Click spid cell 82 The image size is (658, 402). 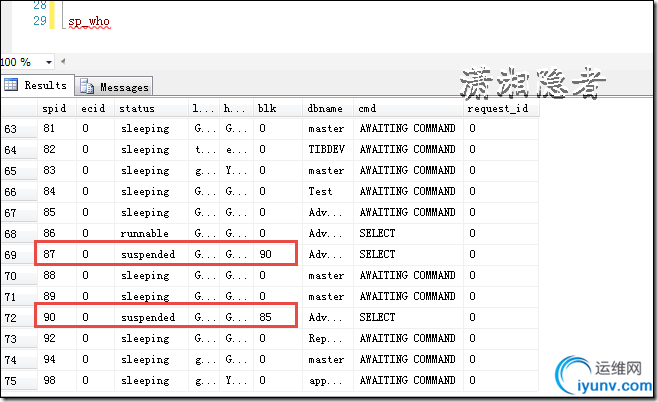pyautogui.click(x=57, y=149)
